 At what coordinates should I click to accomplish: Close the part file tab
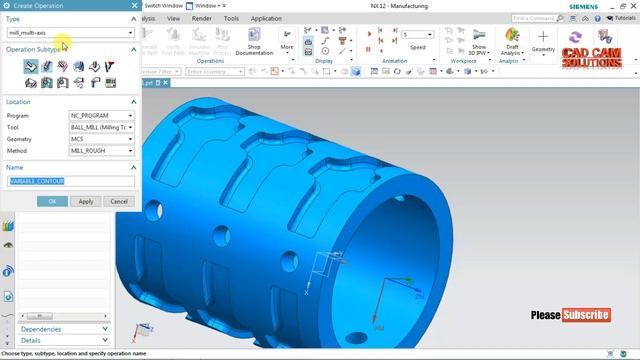(x=166, y=83)
